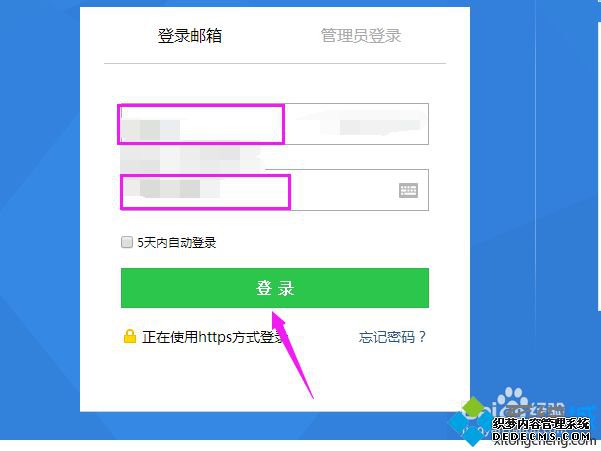The image size is (601, 451).
Task: Click the 正在使用https方式登录 text
Action: (215, 337)
